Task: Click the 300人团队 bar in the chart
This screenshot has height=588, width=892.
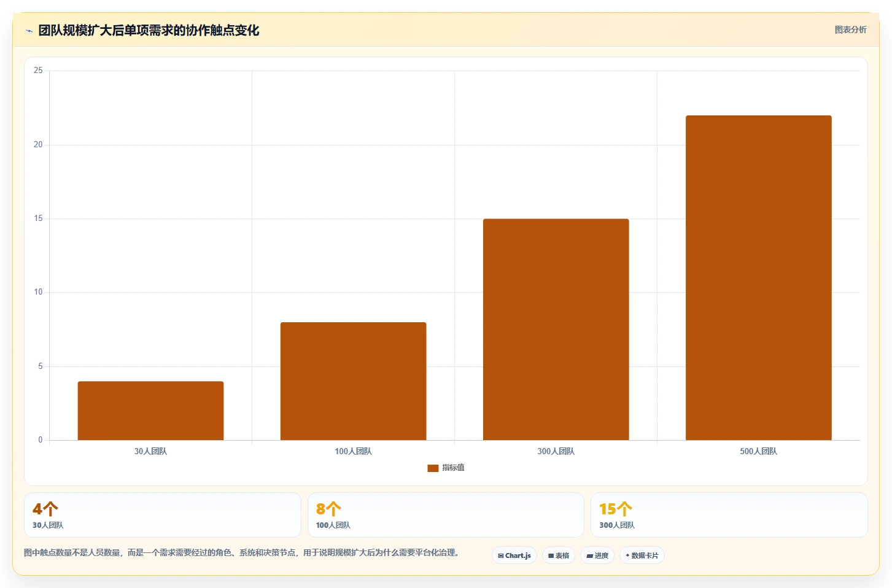Action: pyautogui.click(x=556, y=330)
